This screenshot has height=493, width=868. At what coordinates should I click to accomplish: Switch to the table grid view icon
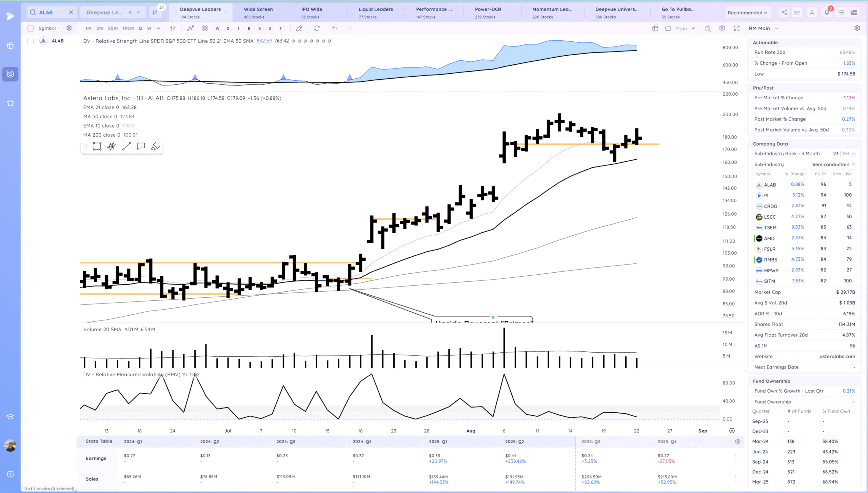click(x=854, y=13)
